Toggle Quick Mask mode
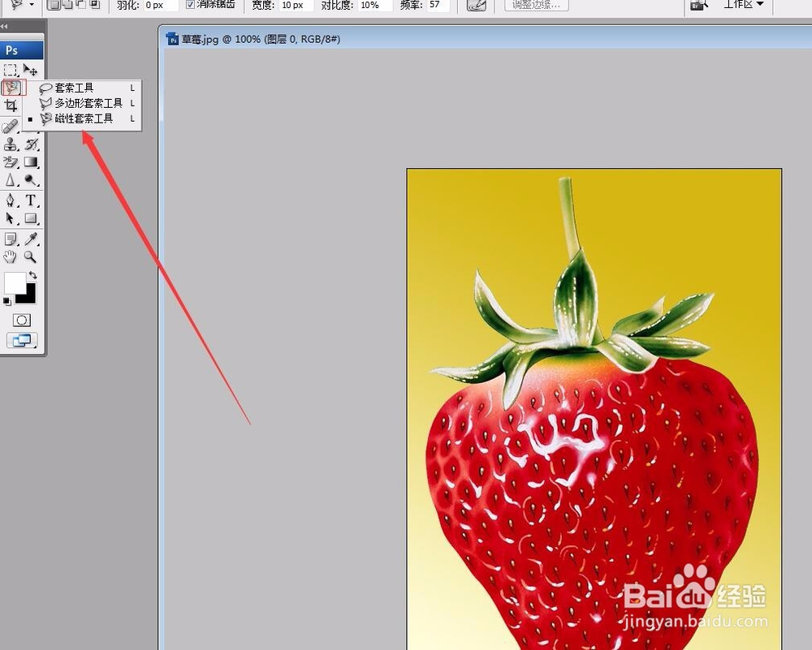The image size is (812, 650). point(21,321)
